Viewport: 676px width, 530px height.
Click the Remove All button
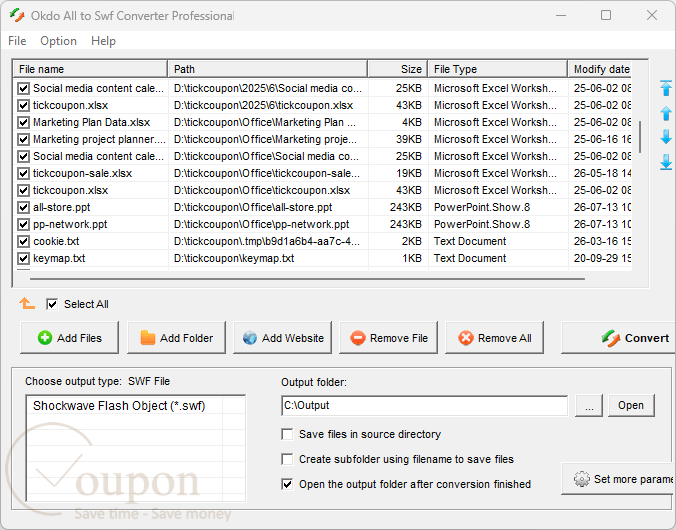tap(494, 338)
